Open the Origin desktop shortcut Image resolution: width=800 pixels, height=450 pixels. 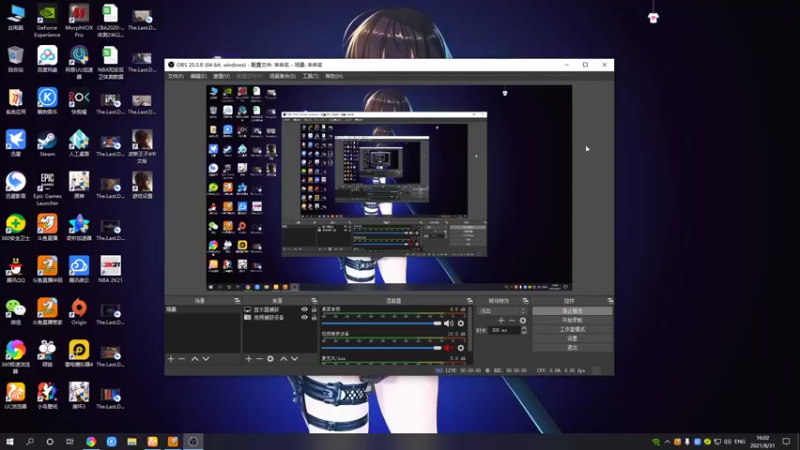[79, 312]
